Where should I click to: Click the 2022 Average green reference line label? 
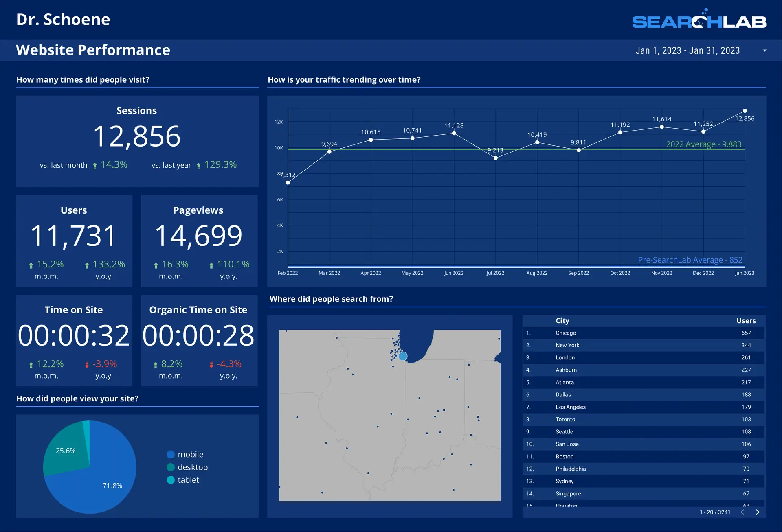[703, 144]
